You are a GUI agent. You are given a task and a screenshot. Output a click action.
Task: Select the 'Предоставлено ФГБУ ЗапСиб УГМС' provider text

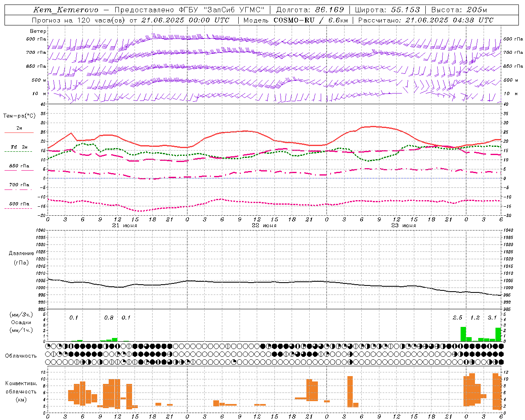pyautogui.click(x=189, y=10)
